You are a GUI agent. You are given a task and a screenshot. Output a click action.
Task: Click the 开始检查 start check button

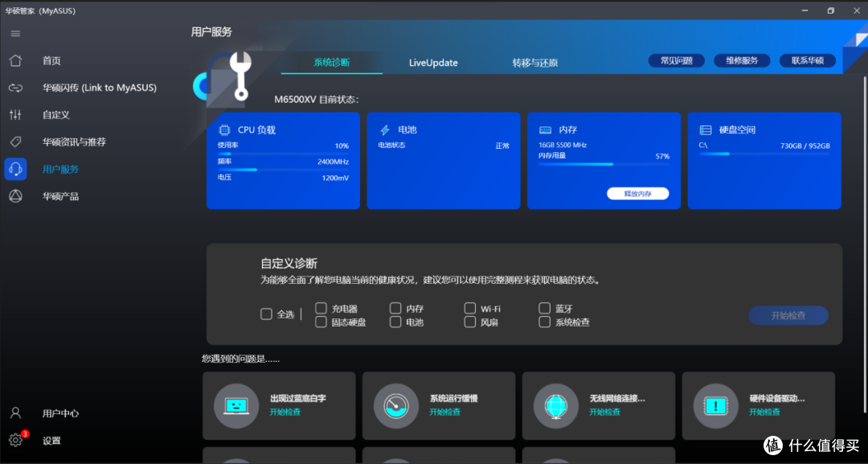788,315
